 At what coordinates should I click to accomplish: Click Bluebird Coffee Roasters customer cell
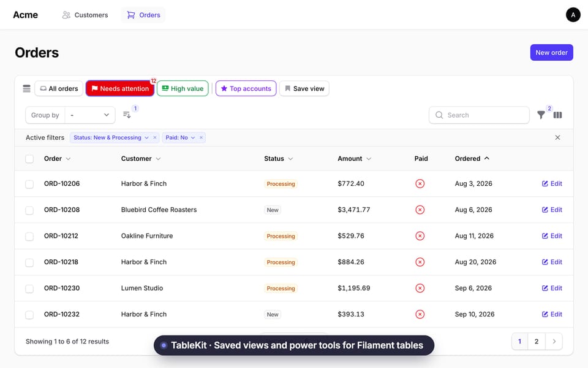pyautogui.click(x=159, y=210)
